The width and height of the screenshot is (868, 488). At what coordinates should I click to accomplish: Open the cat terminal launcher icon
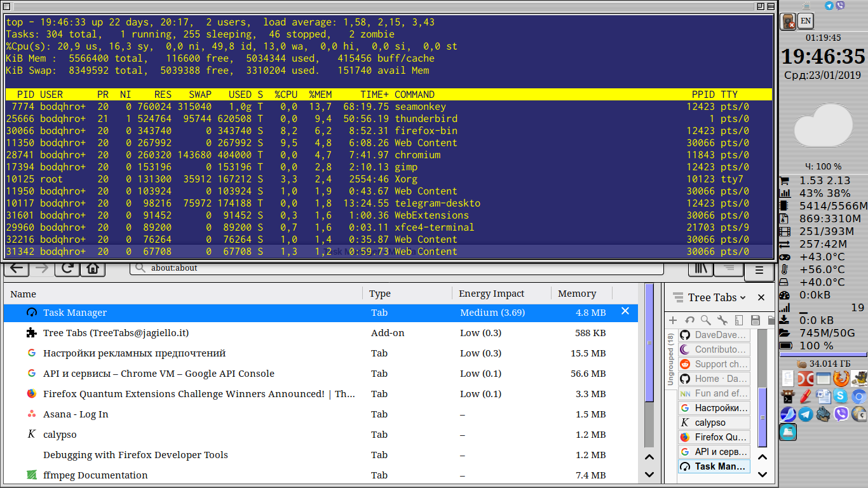click(x=788, y=396)
